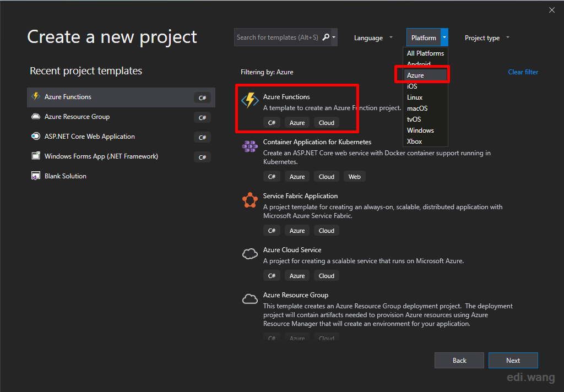The image size is (564, 392).
Task: Choose the Azure Functions template title
Action: click(x=286, y=97)
